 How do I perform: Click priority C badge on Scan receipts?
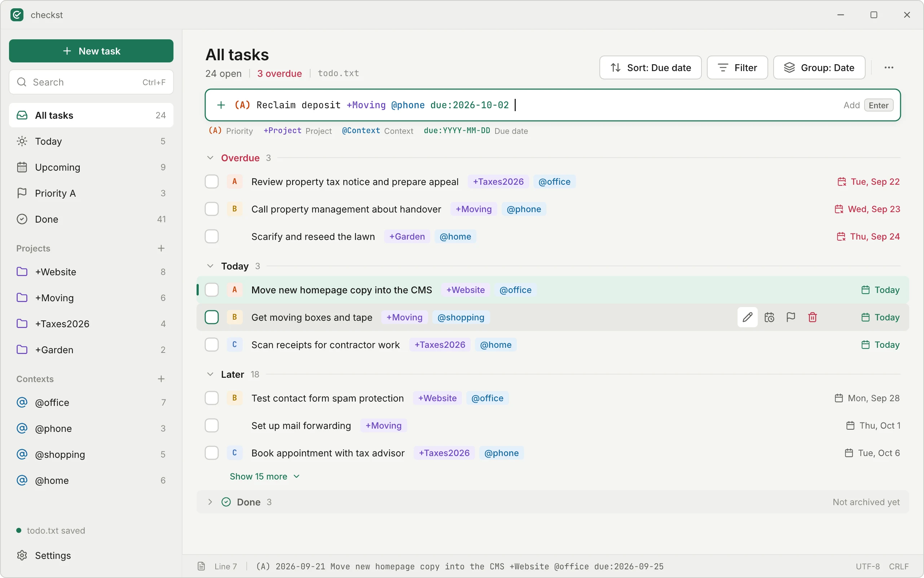(235, 345)
